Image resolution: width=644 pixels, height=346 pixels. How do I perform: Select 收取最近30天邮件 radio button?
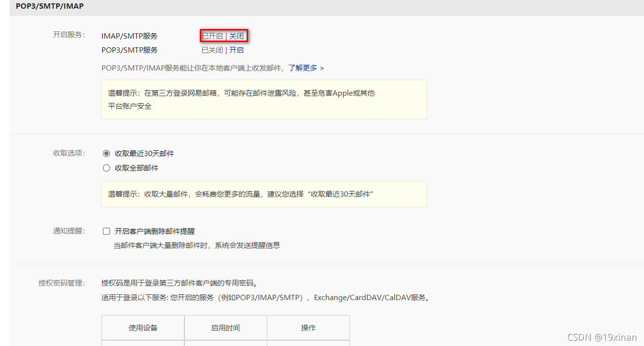click(x=107, y=154)
